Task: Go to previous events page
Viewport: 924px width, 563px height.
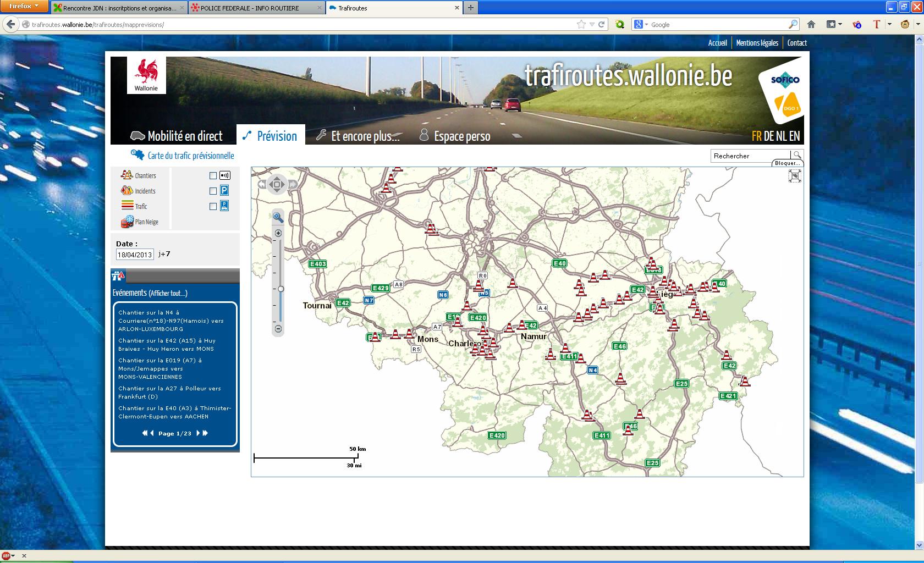Action: click(x=152, y=433)
